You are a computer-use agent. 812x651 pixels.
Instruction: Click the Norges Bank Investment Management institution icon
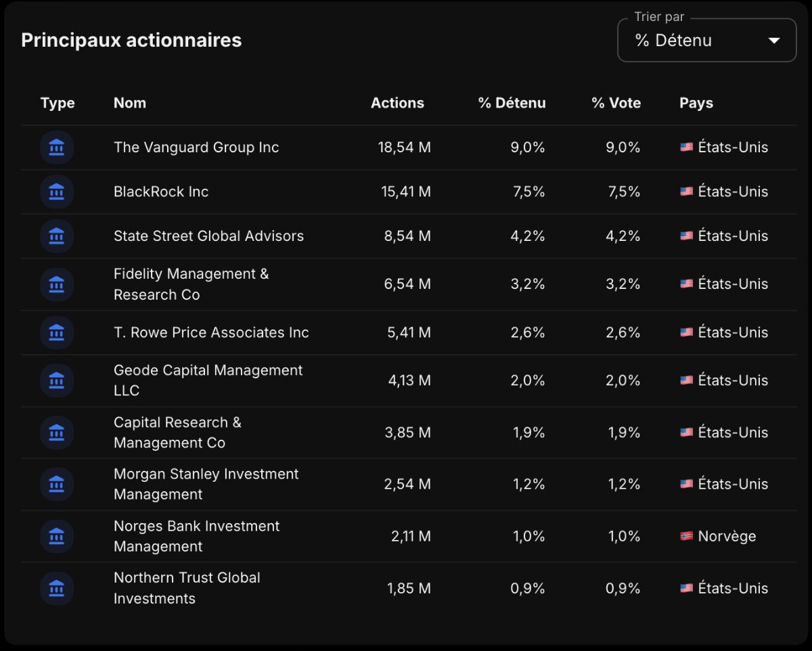(x=57, y=537)
